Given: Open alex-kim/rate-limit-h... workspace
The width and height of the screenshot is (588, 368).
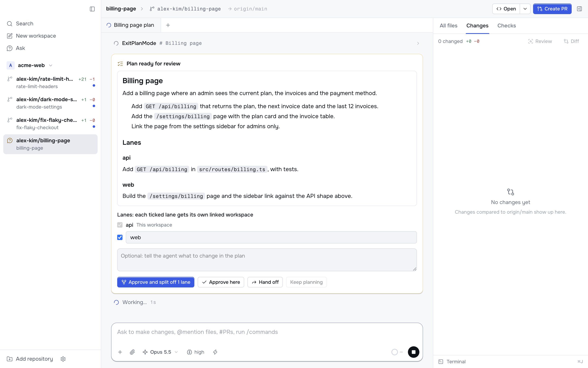Looking at the screenshot, I should click(51, 83).
